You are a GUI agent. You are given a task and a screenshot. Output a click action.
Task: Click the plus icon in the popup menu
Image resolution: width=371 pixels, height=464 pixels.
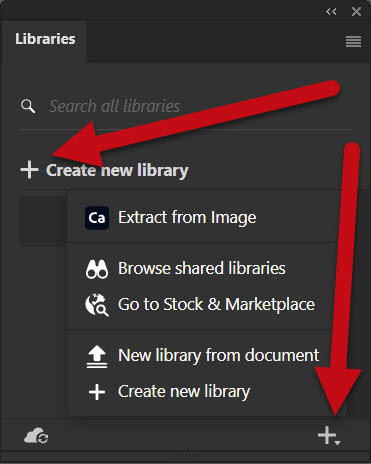[97, 392]
